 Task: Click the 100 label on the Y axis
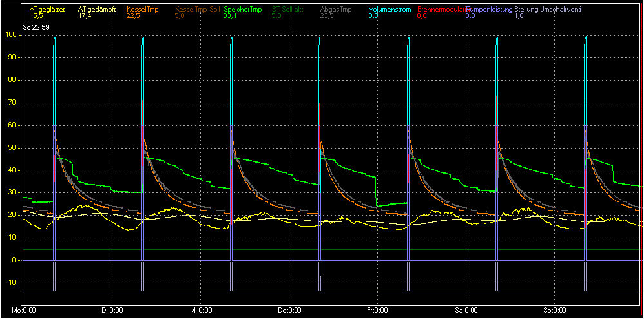pyautogui.click(x=10, y=35)
